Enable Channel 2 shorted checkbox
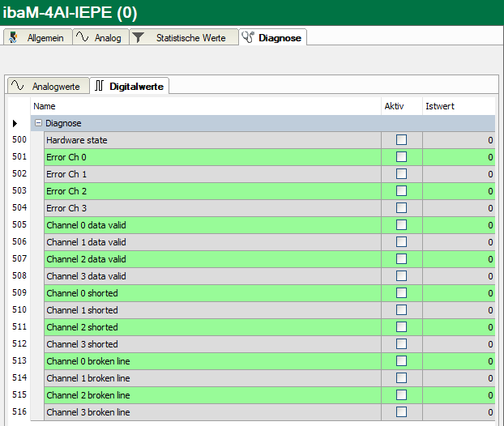 (401, 327)
